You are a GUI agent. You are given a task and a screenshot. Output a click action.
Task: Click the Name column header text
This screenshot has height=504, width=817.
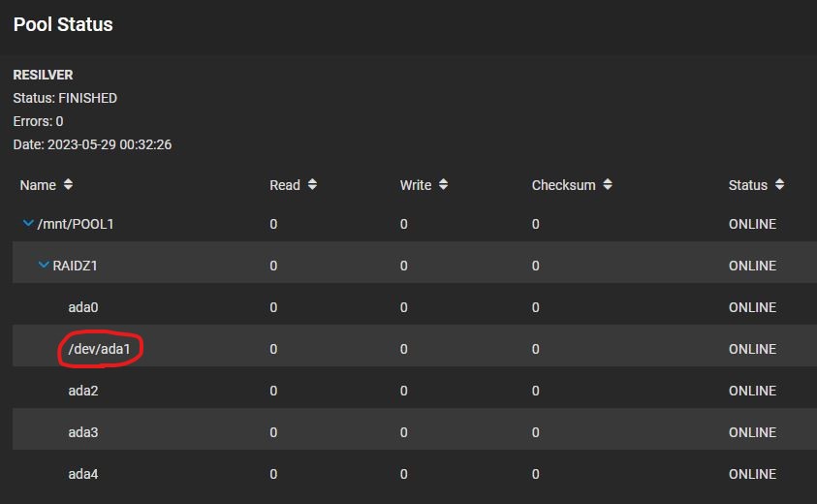pyautogui.click(x=38, y=185)
